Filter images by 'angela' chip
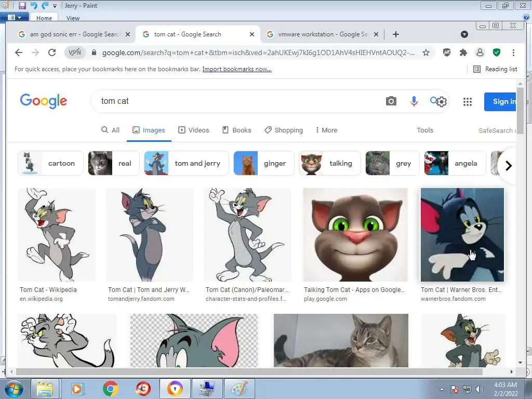The image size is (532, 399). (x=455, y=163)
